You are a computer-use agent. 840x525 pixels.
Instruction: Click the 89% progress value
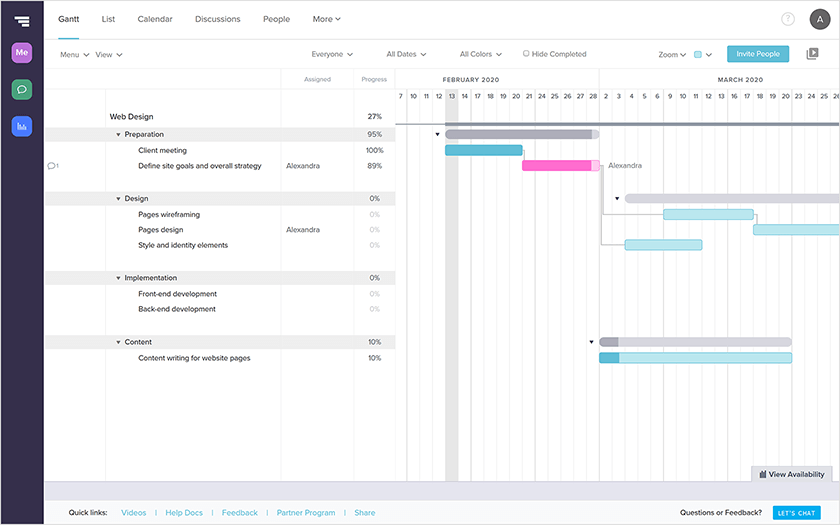374,166
